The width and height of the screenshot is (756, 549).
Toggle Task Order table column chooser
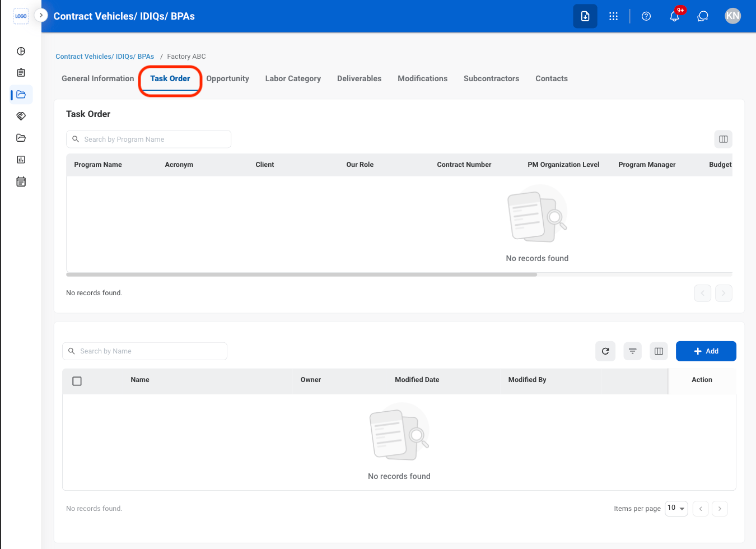(x=724, y=139)
